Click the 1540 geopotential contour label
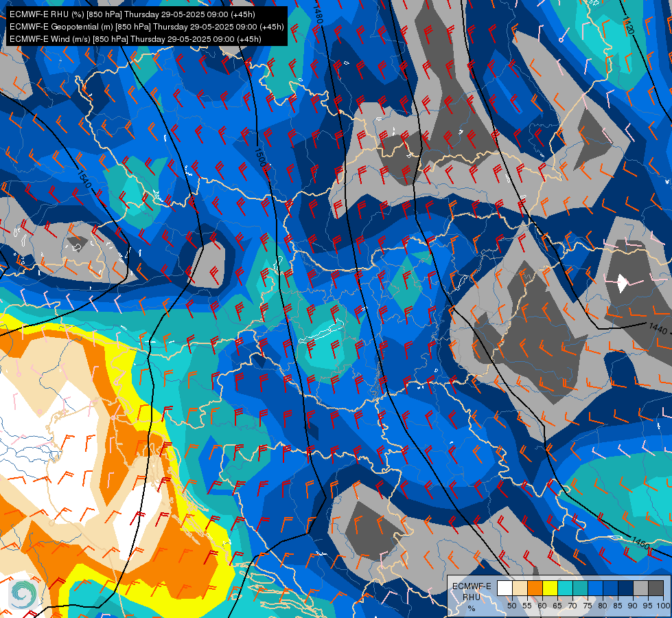This screenshot has height=618, width=672. click(x=84, y=179)
